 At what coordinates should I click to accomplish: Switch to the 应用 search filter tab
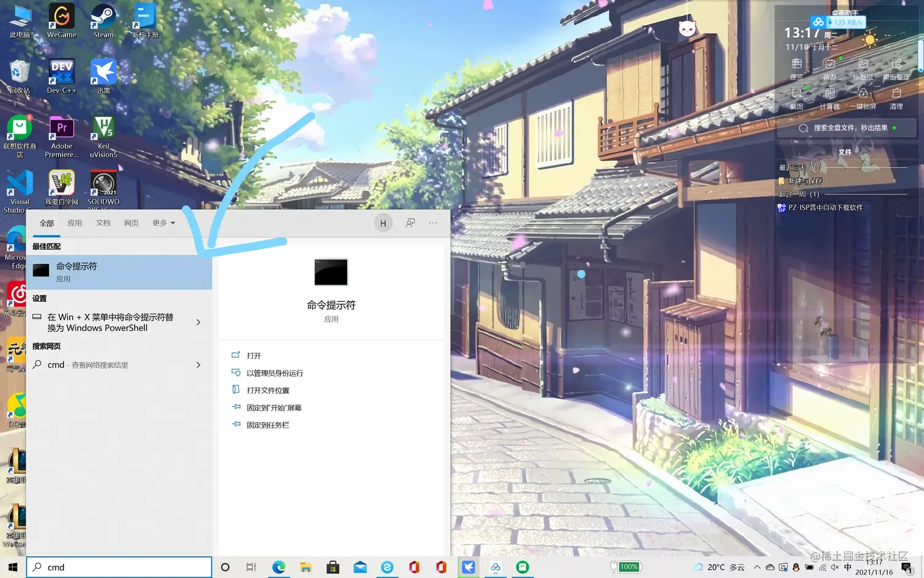tap(75, 223)
